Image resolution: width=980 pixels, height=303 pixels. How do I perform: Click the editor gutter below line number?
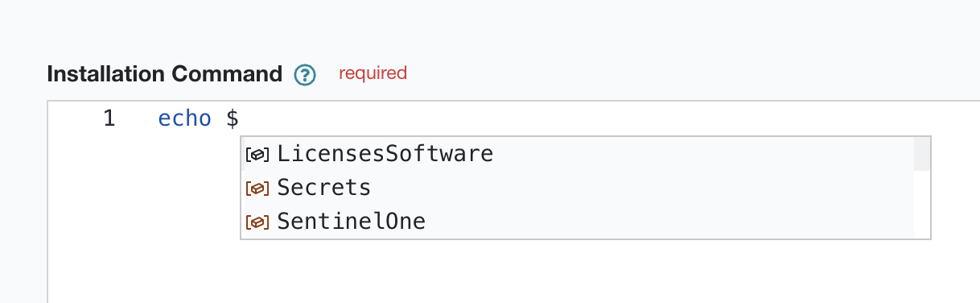tap(97, 218)
